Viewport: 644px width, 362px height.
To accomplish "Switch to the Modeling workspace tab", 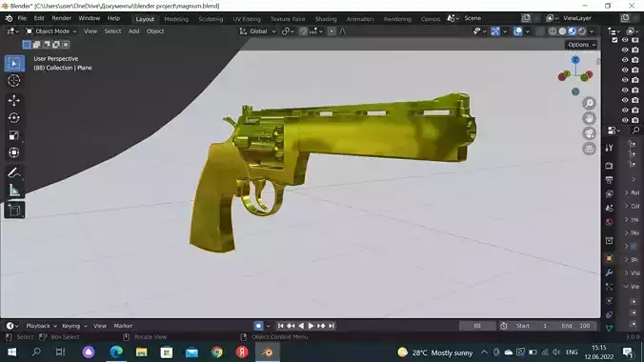I will point(176,19).
